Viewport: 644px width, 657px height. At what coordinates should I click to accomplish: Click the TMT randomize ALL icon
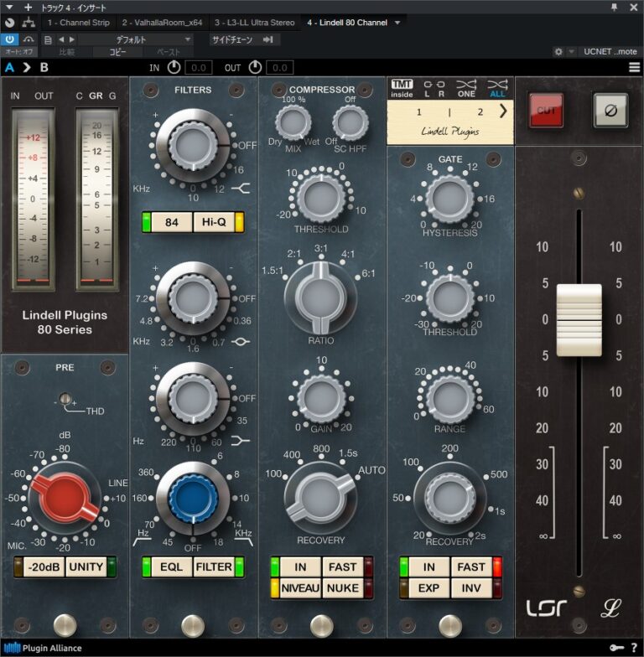tap(496, 88)
